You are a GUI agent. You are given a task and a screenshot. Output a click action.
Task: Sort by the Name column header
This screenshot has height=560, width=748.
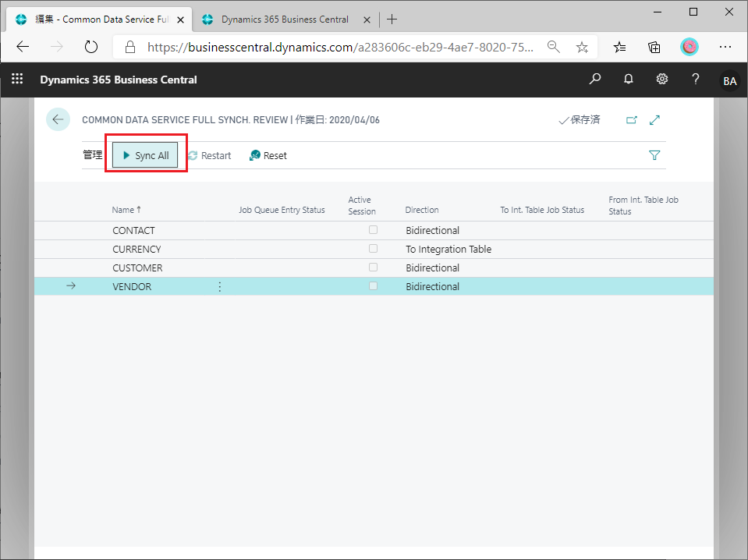click(126, 210)
